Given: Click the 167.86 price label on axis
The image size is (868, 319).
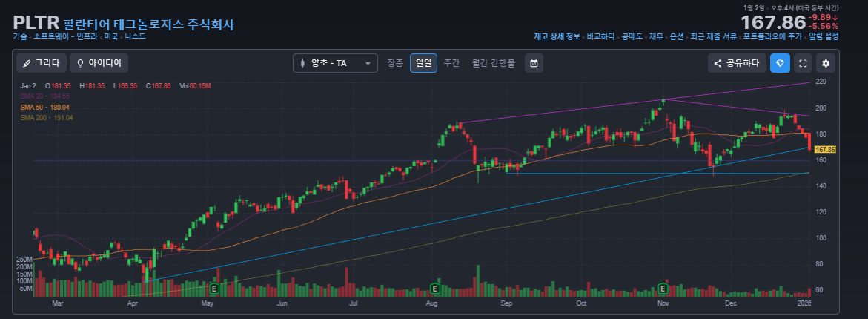Looking at the screenshot, I should point(825,150).
